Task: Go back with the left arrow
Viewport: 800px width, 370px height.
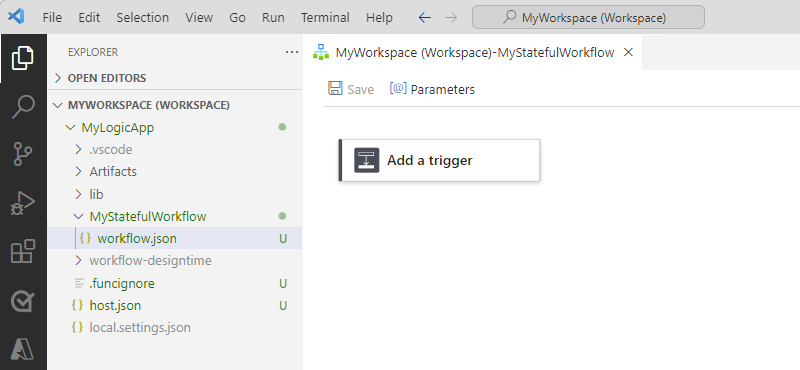Action: point(424,18)
